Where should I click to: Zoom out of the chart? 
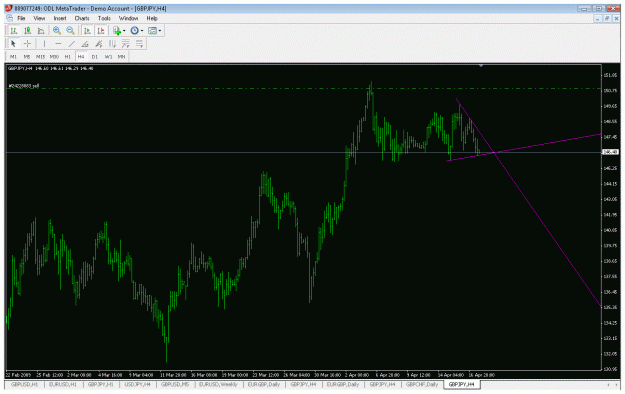[x=71, y=31]
